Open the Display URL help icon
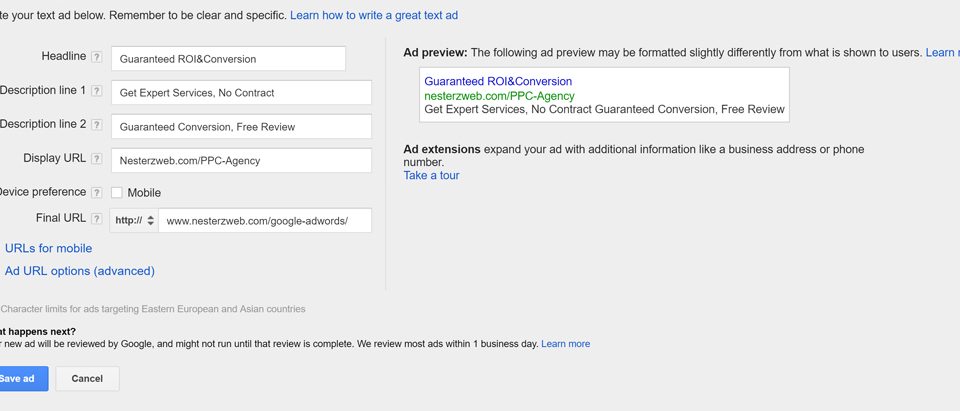 click(x=96, y=159)
